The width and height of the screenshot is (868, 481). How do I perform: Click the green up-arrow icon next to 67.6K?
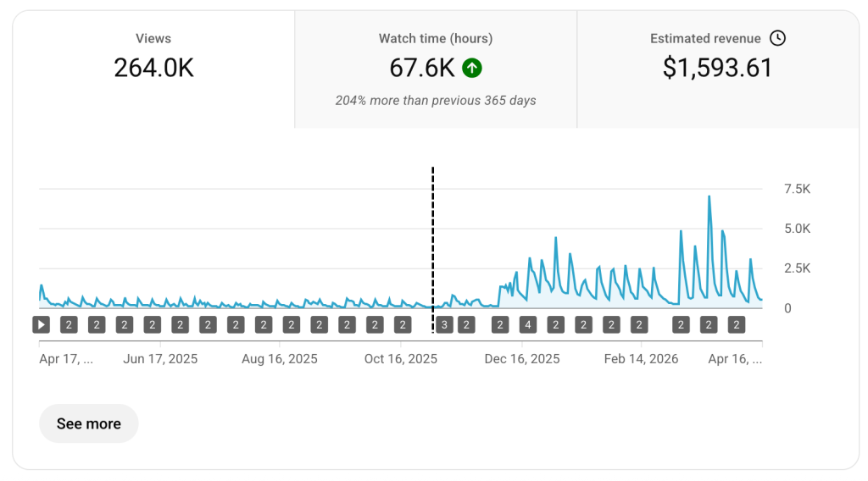click(472, 68)
